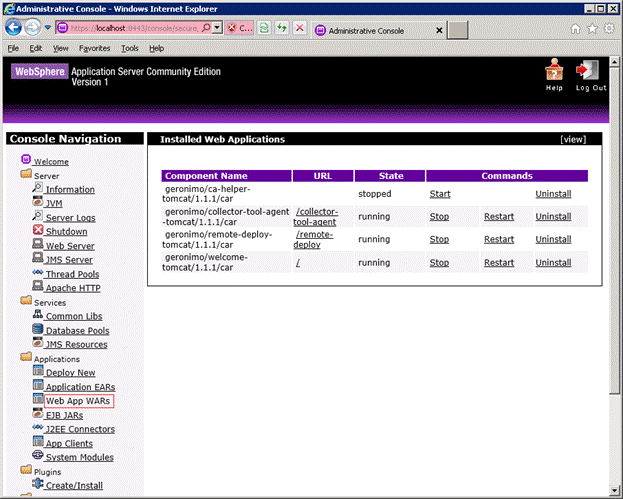Click the [view] portlet link
Viewport: 623px width, 499px height.
pyautogui.click(x=573, y=139)
